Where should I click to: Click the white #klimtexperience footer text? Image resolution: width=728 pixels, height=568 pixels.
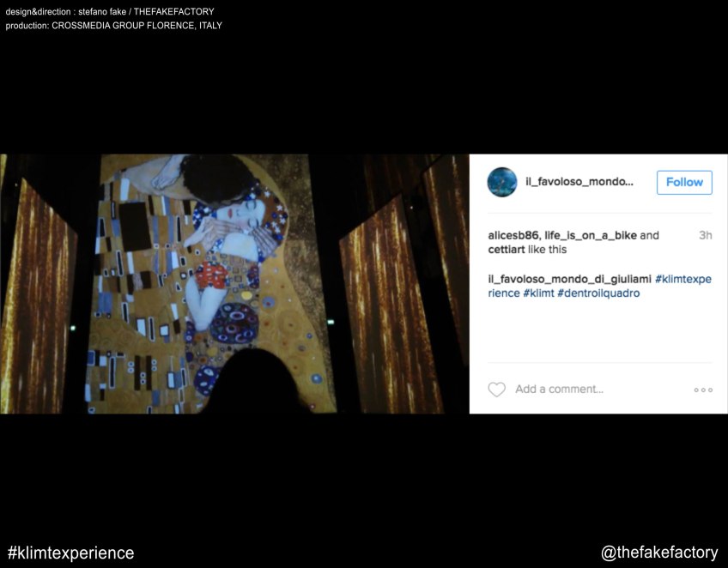pyautogui.click(x=70, y=553)
